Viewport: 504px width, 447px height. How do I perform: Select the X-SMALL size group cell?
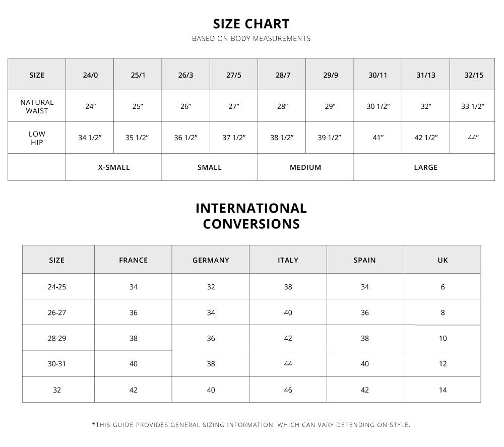pyautogui.click(x=114, y=167)
